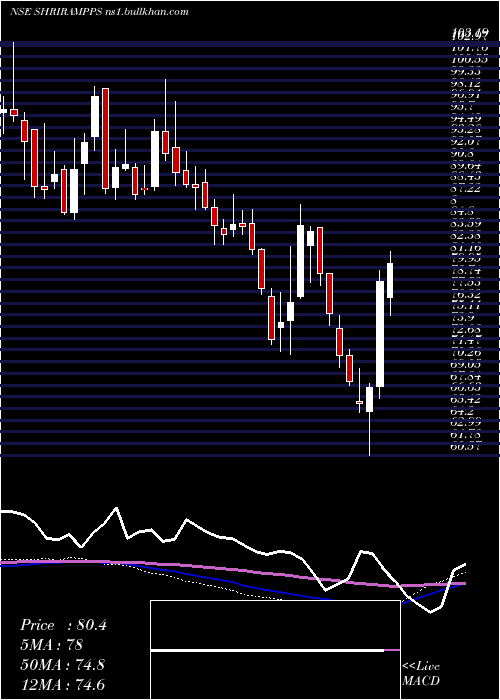This screenshot has width=500, height=700.
Task: Click the 50MA : 74.8 value
Action: point(62,664)
